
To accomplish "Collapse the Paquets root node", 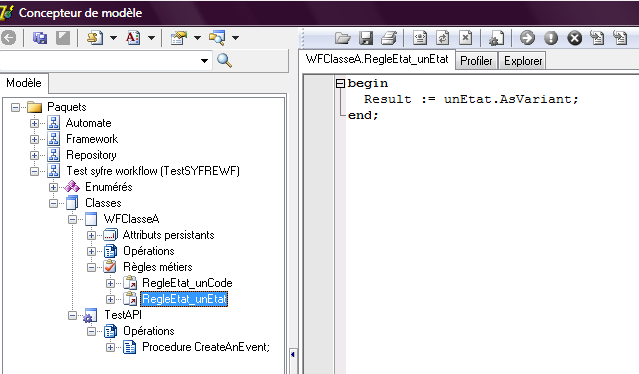I will 15,108.
